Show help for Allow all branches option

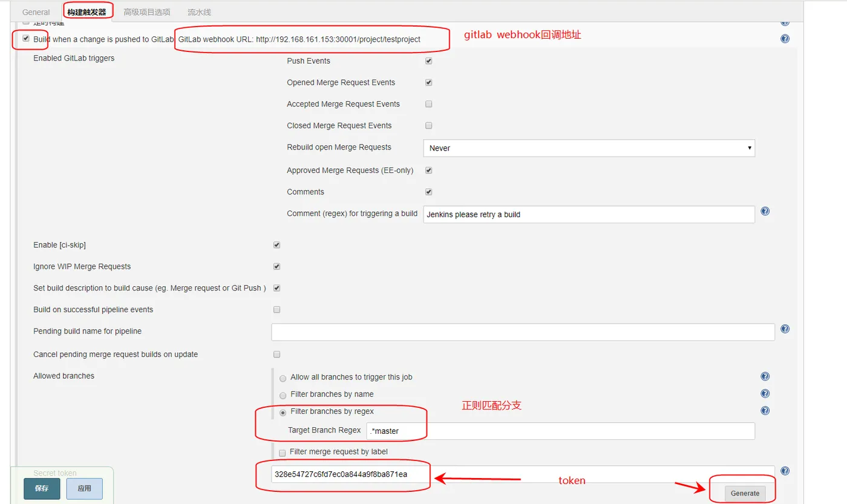pyautogui.click(x=765, y=376)
